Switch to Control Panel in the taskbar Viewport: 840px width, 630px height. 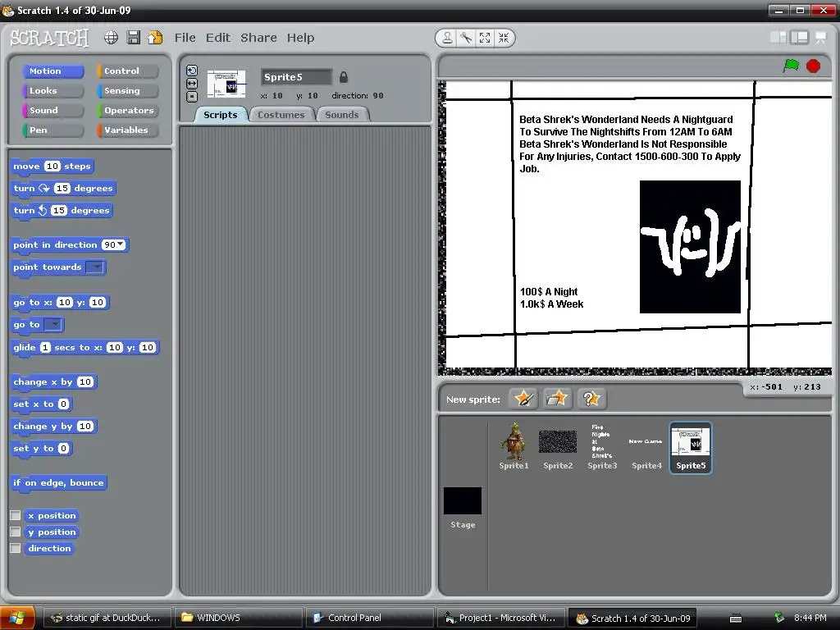(x=370, y=618)
